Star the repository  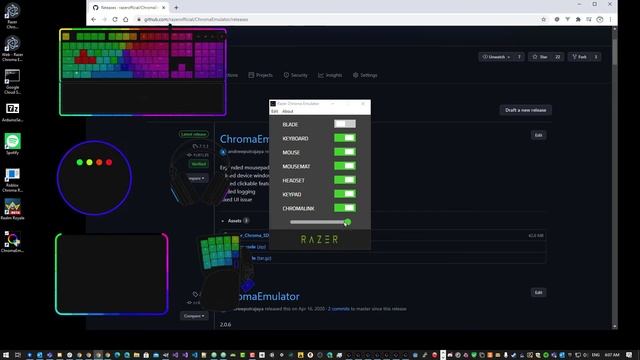(x=540, y=57)
